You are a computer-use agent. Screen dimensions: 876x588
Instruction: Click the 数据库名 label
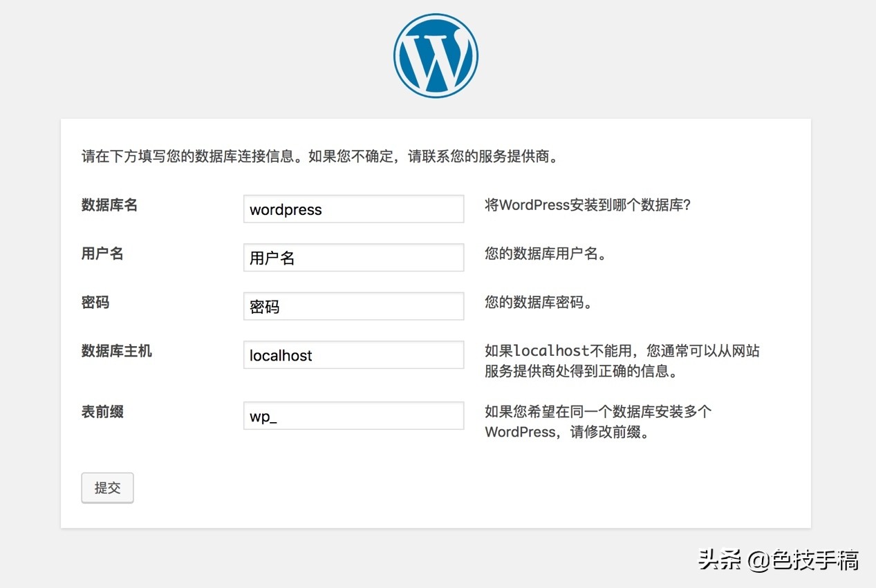point(109,205)
